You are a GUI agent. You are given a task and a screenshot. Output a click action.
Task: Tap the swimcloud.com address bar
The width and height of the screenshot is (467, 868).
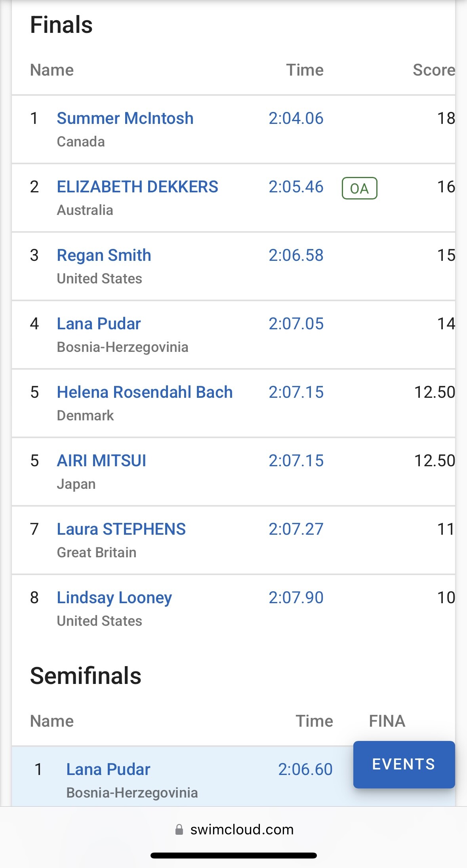coord(242,829)
